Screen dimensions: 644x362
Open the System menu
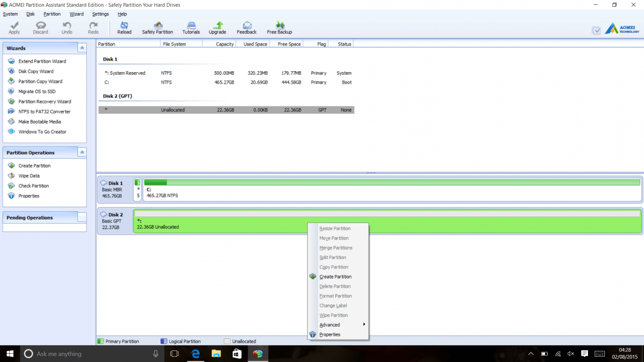pos(10,14)
